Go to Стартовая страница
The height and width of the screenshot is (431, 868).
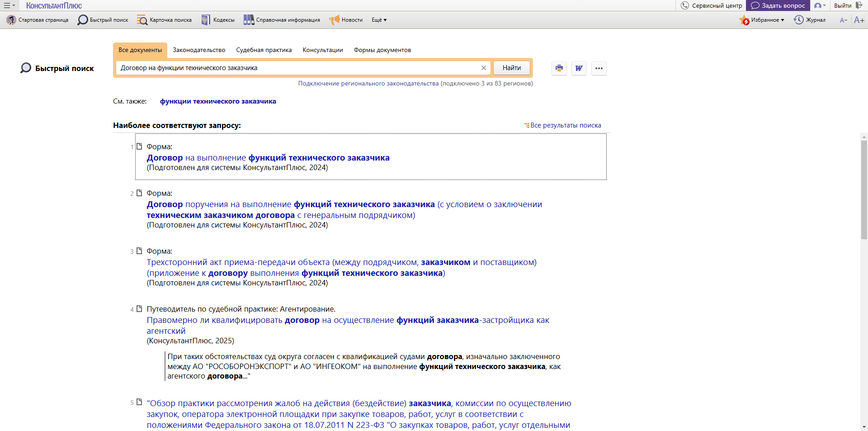[x=38, y=20]
